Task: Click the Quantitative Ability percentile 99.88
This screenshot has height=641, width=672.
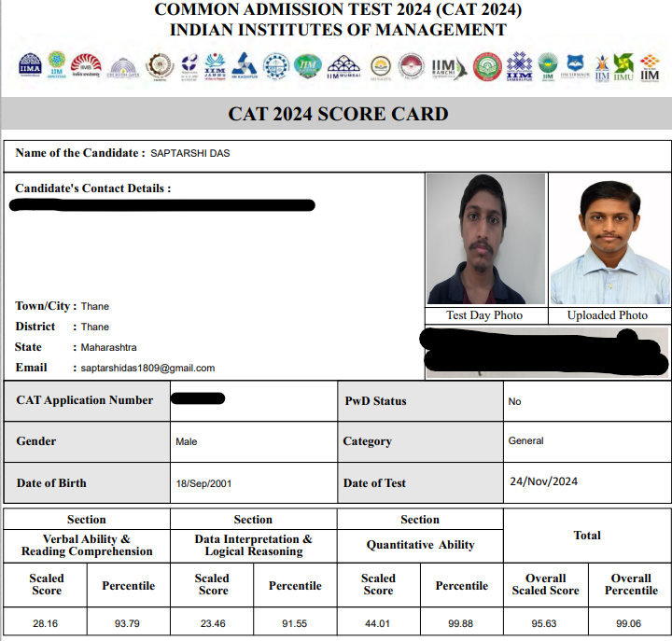Action: (461, 623)
